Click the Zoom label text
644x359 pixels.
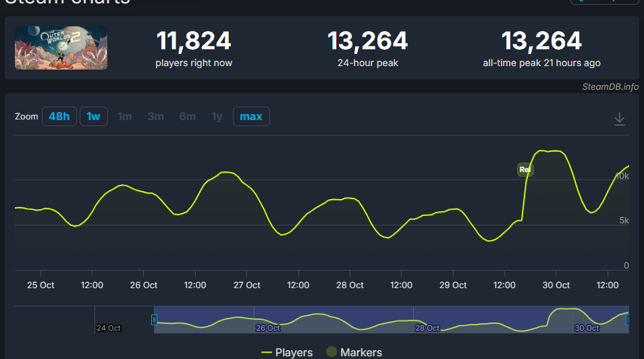(x=26, y=117)
